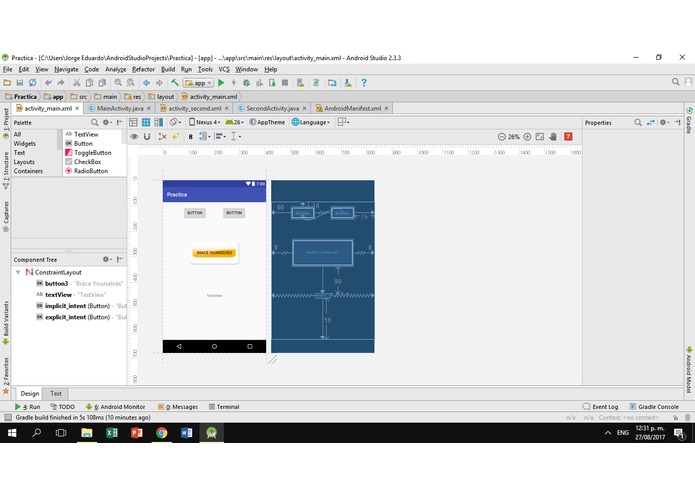Click the Stop square icon
This screenshot has height=494, width=695.
285,82
